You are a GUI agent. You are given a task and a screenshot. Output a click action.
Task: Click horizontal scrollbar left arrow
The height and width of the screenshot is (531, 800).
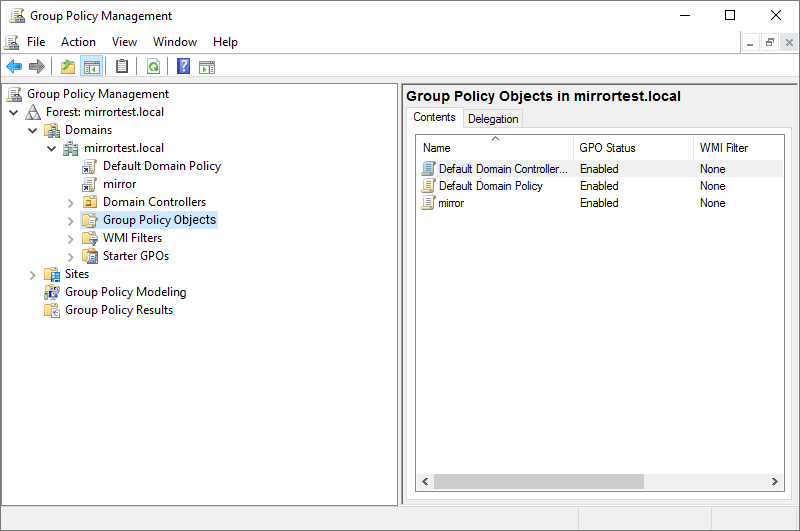click(x=425, y=482)
